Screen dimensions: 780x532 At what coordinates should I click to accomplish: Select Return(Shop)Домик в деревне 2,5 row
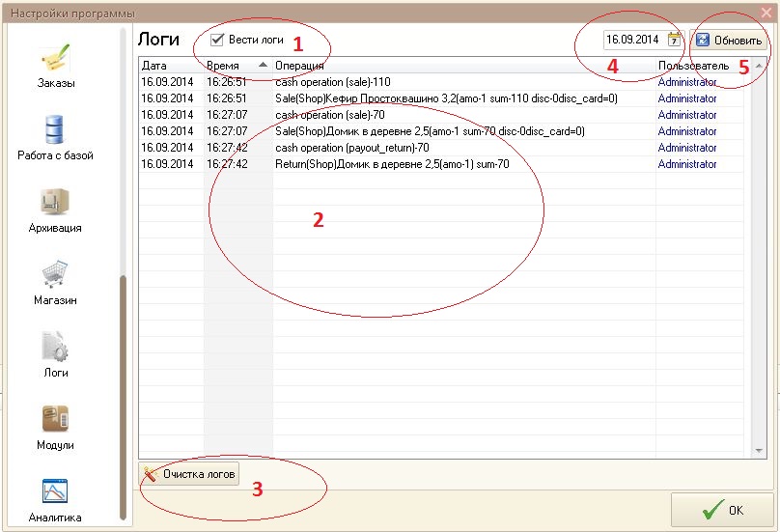tap(441, 164)
